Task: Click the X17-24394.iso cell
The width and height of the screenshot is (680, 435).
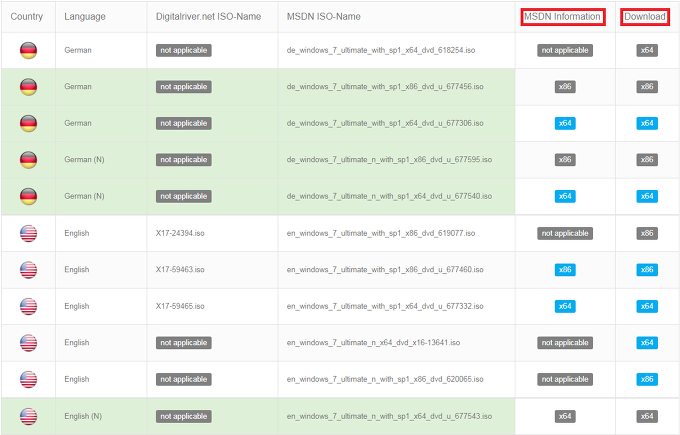Action: pos(180,233)
